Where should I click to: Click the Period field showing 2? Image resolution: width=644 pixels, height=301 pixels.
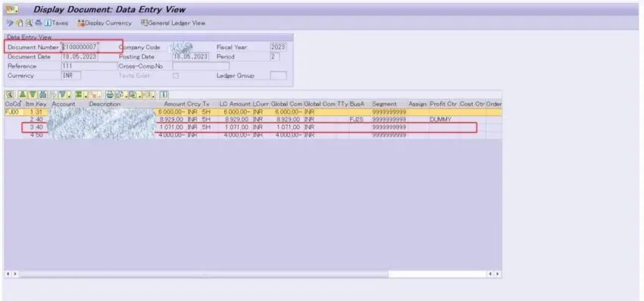275,57
